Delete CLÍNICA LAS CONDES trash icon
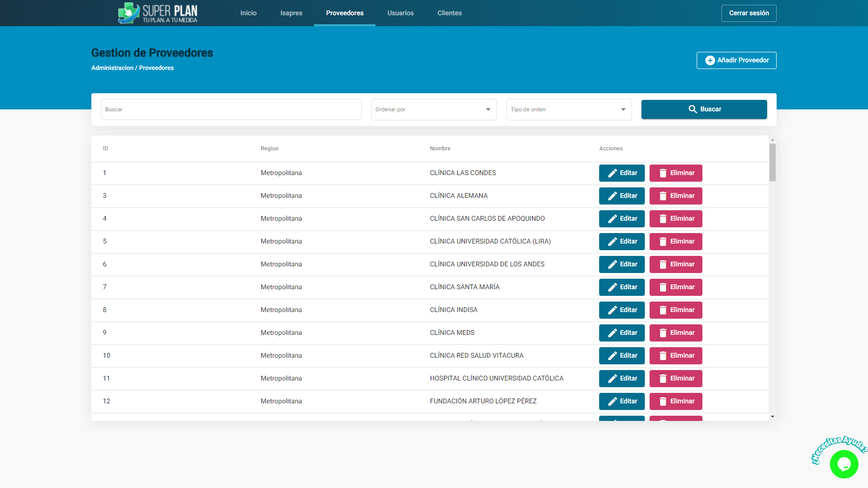The width and height of the screenshot is (868, 488). [x=662, y=173]
